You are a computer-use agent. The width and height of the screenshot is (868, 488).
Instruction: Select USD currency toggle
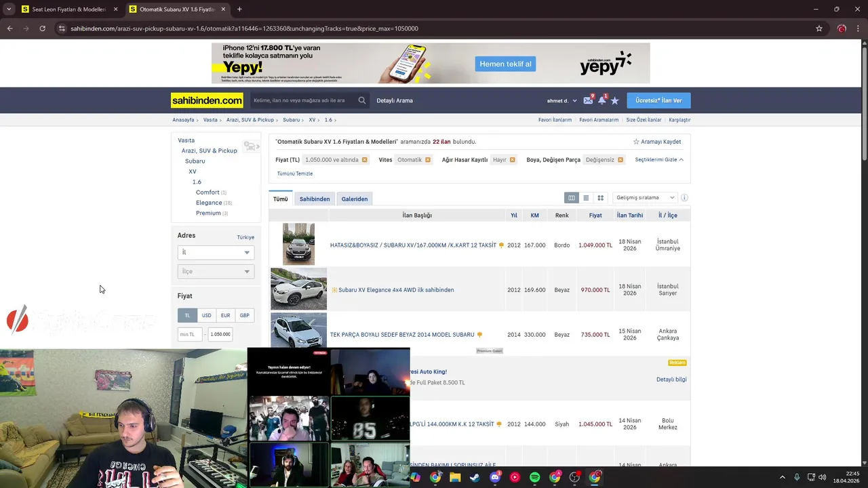206,315
